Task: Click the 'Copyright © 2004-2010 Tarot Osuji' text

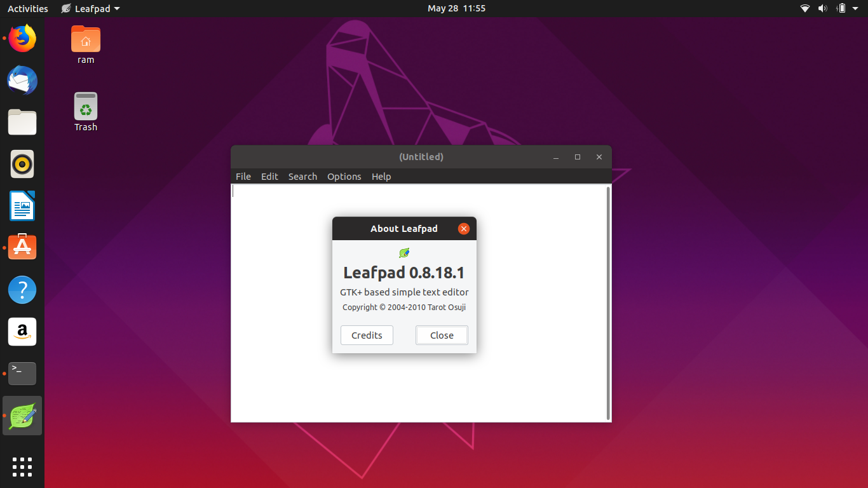Action: tap(404, 308)
